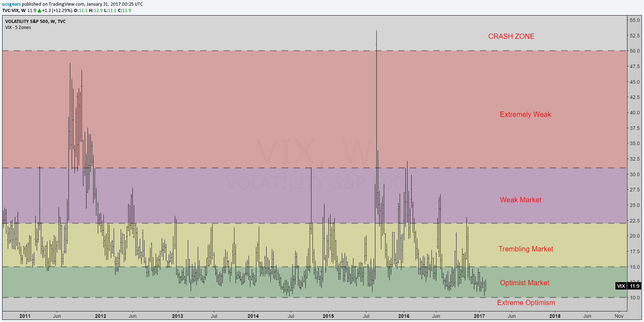Screen dimensions: 644x322
Task: Click the 2017 time axis label
Action: (x=479, y=316)
